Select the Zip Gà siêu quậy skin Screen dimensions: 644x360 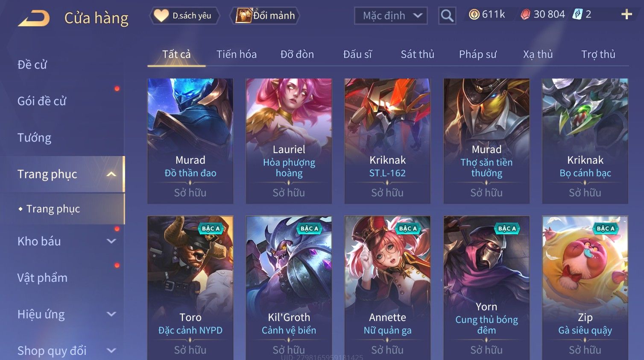click(585, 288)
